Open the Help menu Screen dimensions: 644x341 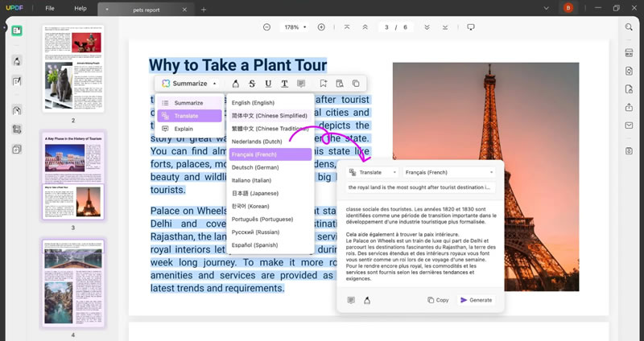click(80, 8)
